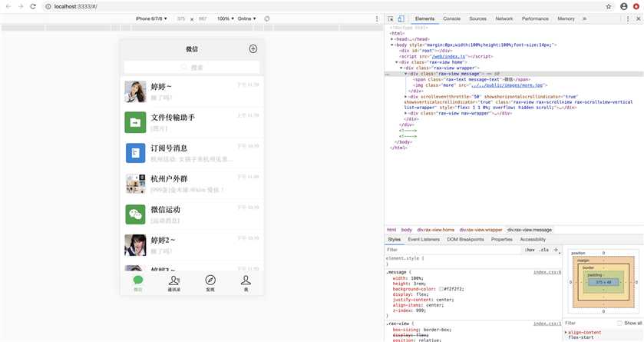Click the #f2f2f2 background color swatch
The width and height of the screenshot is (644, 342).
[441, 289]
